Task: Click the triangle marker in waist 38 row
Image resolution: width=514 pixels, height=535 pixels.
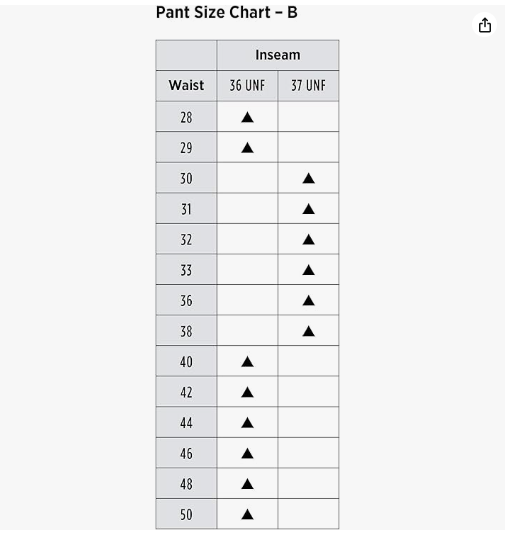Action: 308,331
